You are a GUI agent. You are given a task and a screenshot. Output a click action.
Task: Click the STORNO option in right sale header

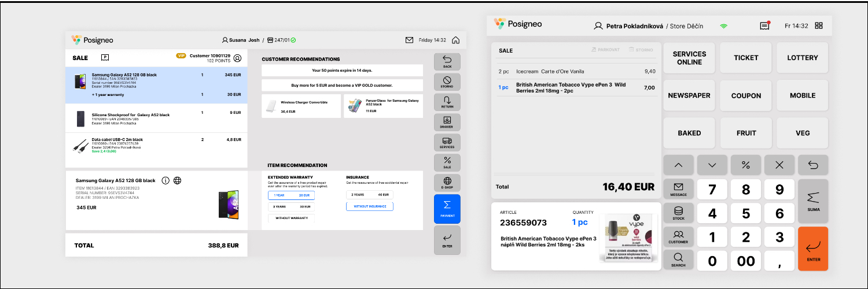point(641,50)
